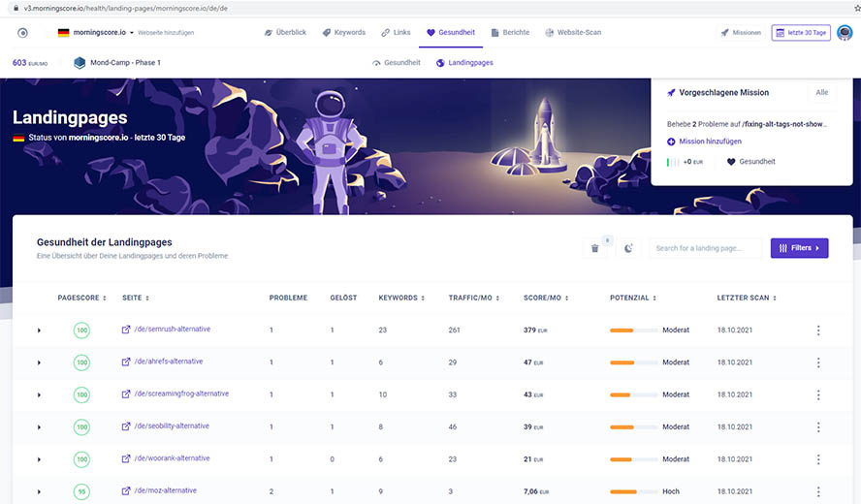Viewport: 861px width, 504px height.
Task: Click the /de/screamingfrog-alternative page link
Action: click(181, 394)
